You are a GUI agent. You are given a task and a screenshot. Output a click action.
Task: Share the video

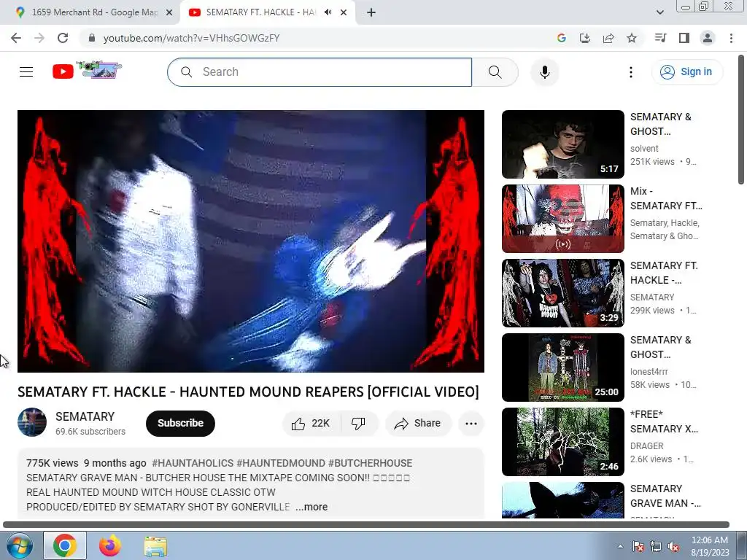click(418, 424)
